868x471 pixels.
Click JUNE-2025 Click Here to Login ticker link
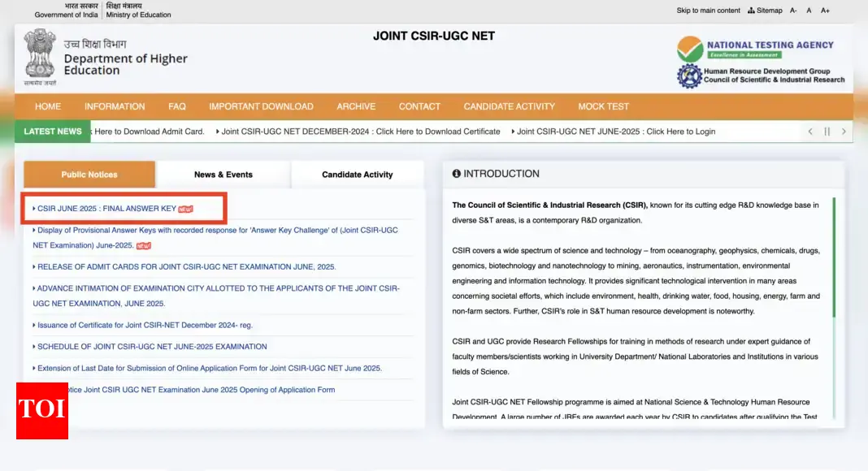point(615,132)
